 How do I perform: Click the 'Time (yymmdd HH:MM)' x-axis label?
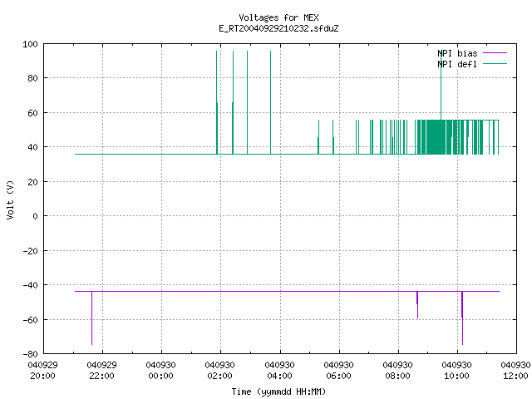[x=278, y=392]
